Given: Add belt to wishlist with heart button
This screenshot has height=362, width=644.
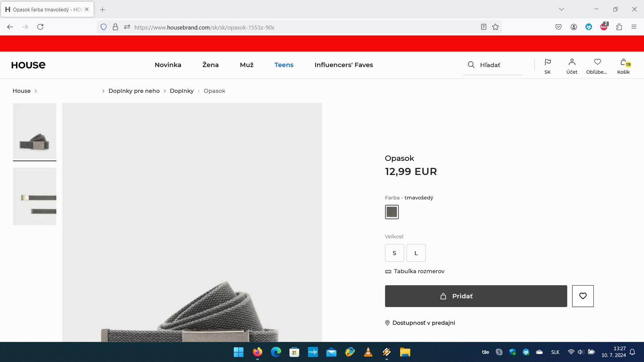Looking at the screenshot, I should (x=582, y=296).
